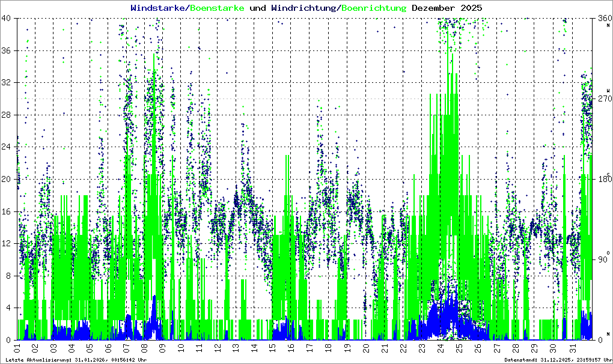
Task: Click left axis value 40
Action: pyautogui.click(x=6, y=18)
